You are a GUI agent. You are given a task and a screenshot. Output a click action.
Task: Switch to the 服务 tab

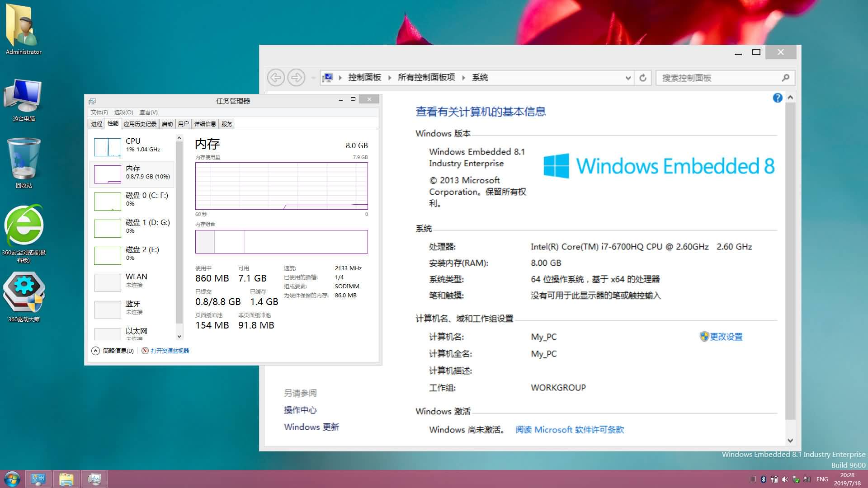coord(227,124)
